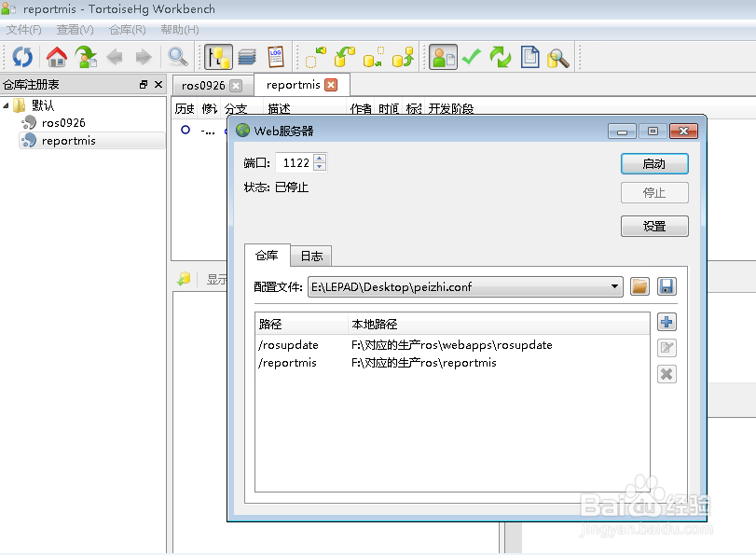Screen dimensions: 756x555
Task: Click the go to current revision icon
Action: pos(87,57)
